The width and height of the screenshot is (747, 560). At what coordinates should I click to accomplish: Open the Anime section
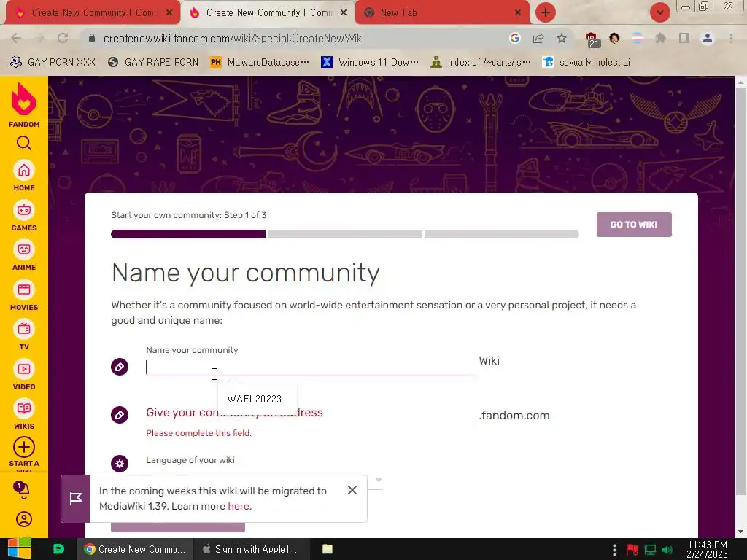tap(24, 256)
